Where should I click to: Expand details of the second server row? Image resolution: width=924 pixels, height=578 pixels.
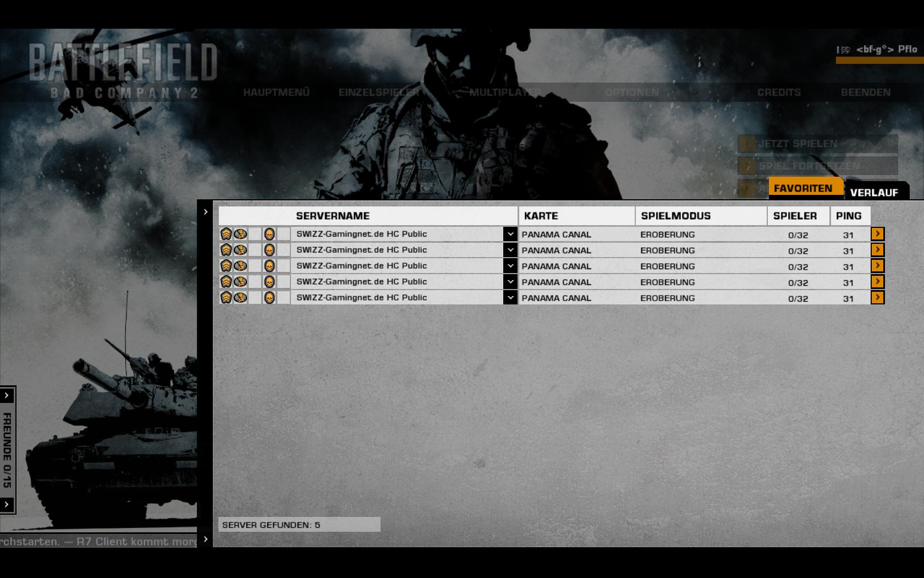tap(510, 250)
